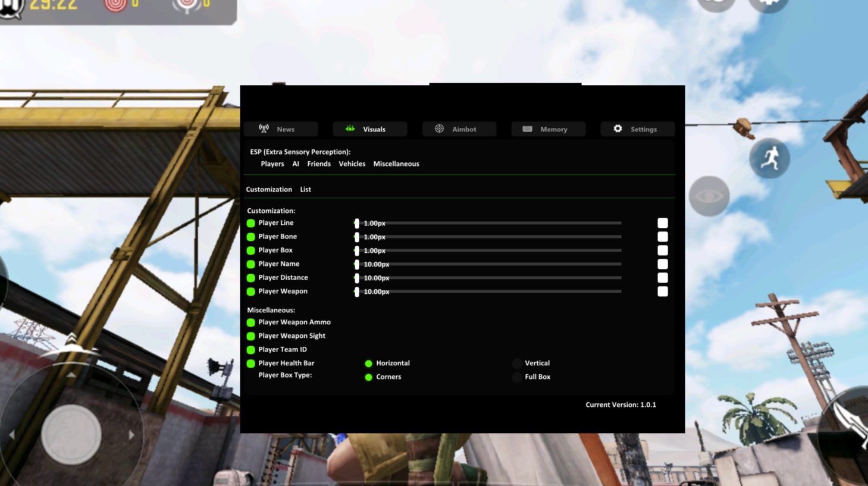Click the Player Weapon size slider
868x486 pixels.
click(x=488, y=291)
